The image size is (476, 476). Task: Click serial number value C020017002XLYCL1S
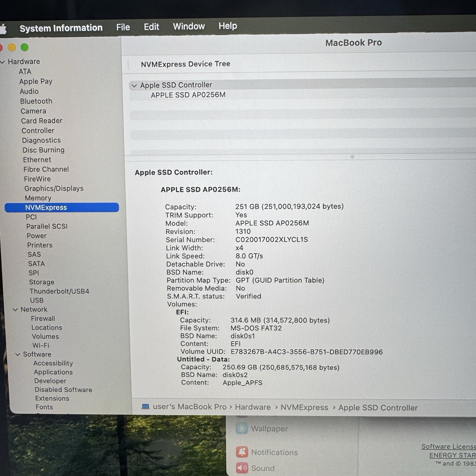(x=272, y=239)
